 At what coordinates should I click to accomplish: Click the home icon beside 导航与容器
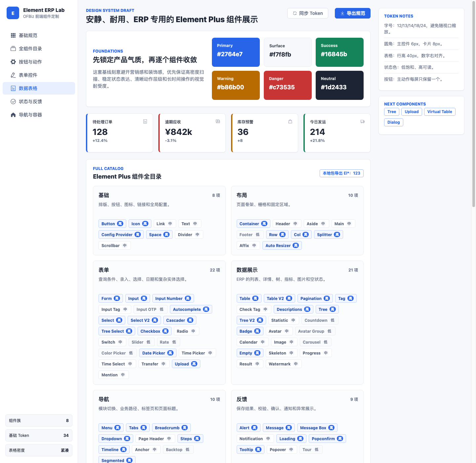tap(13, 115)
